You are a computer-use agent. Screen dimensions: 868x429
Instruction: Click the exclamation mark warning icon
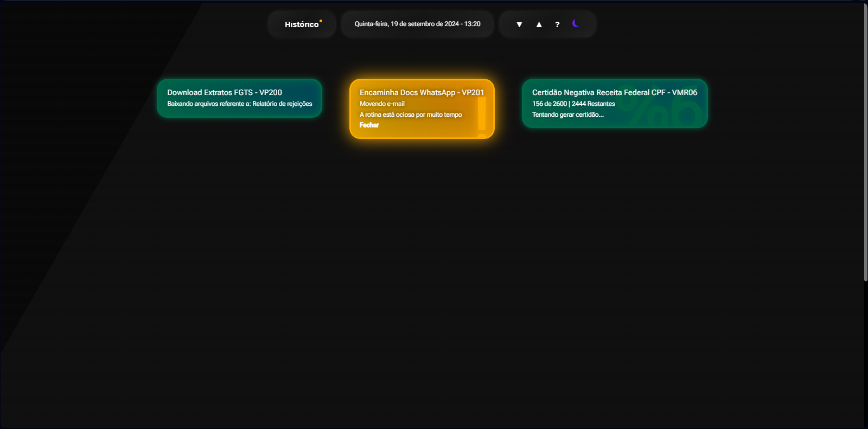(482, 117)
